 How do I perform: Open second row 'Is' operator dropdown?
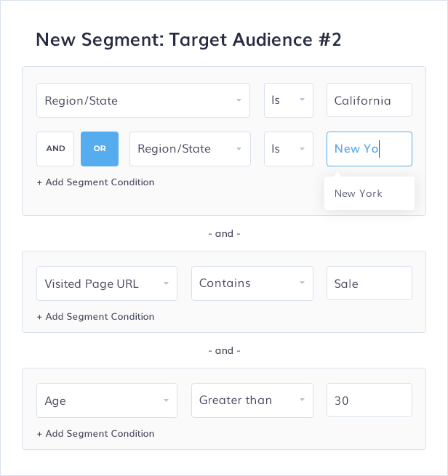coord(288,149)
